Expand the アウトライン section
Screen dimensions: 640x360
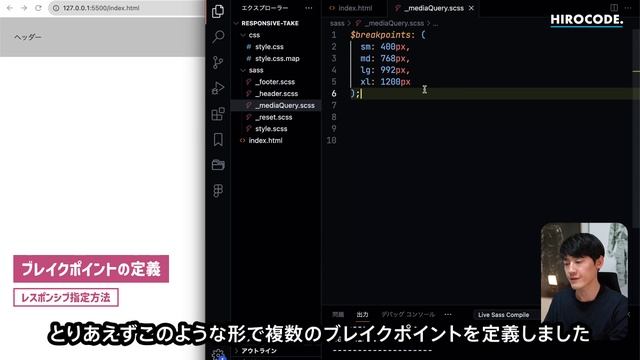(x=259, y=351)
